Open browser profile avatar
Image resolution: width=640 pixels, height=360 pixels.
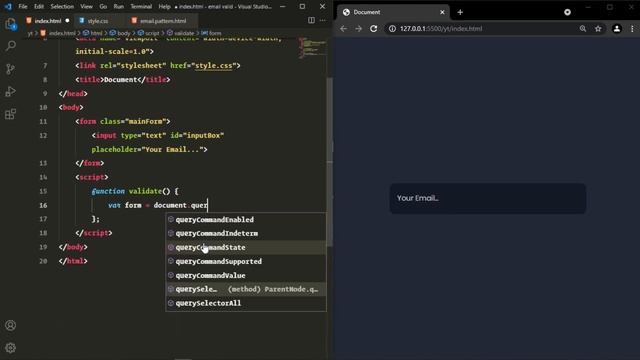(x=617, y=29)
